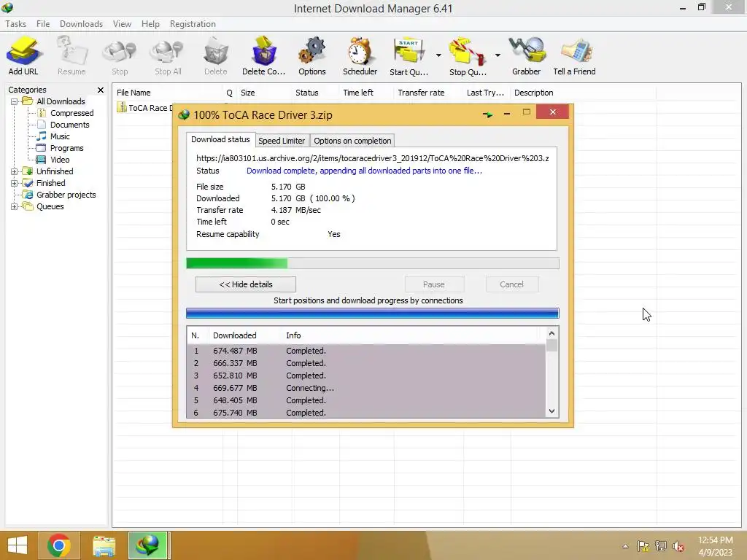Minimize the ToCA Race Driver download dialog
The height and width of the screenshot is (560, 747).
(x=507, y=114)
